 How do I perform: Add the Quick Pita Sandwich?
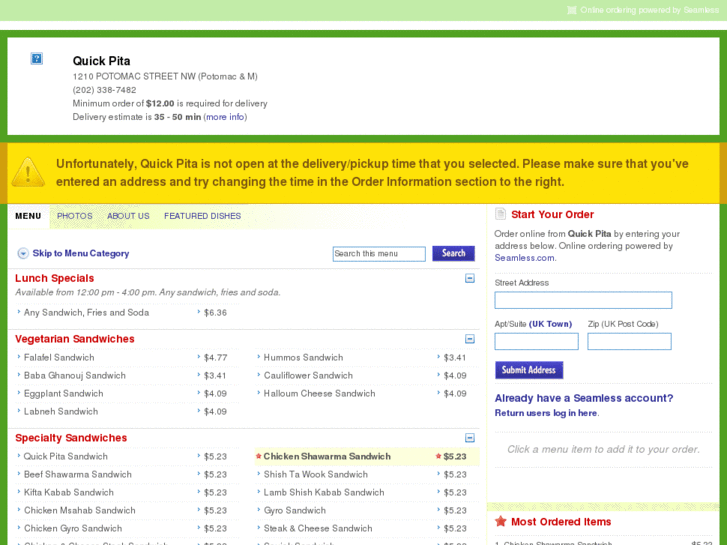tap(65, 456)
